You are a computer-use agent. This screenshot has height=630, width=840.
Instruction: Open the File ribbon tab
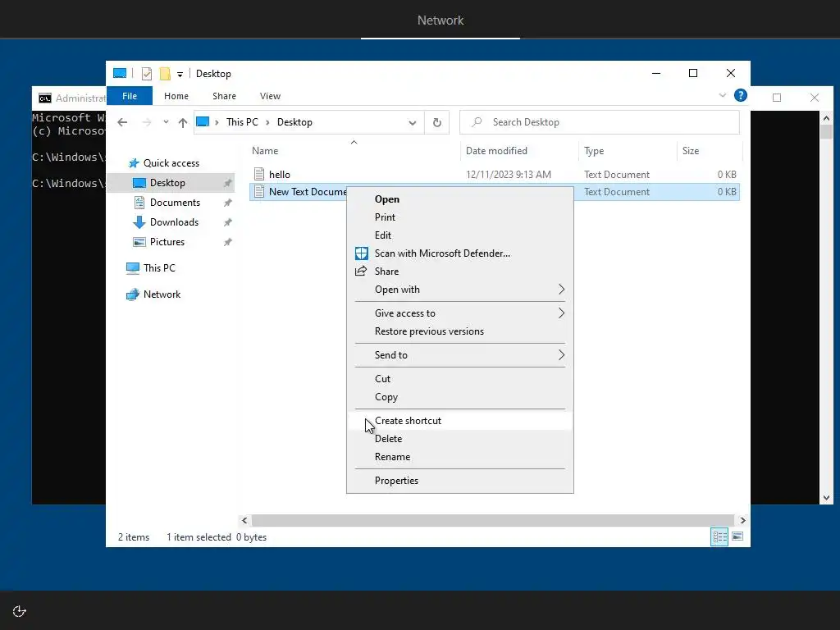click(x=130, y=96)
